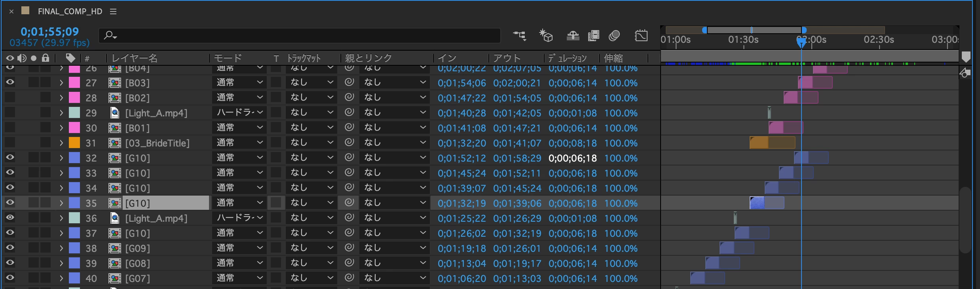Toggle the Motion Blur icon in toolbar
980x289 pixels.
point(614,36)
